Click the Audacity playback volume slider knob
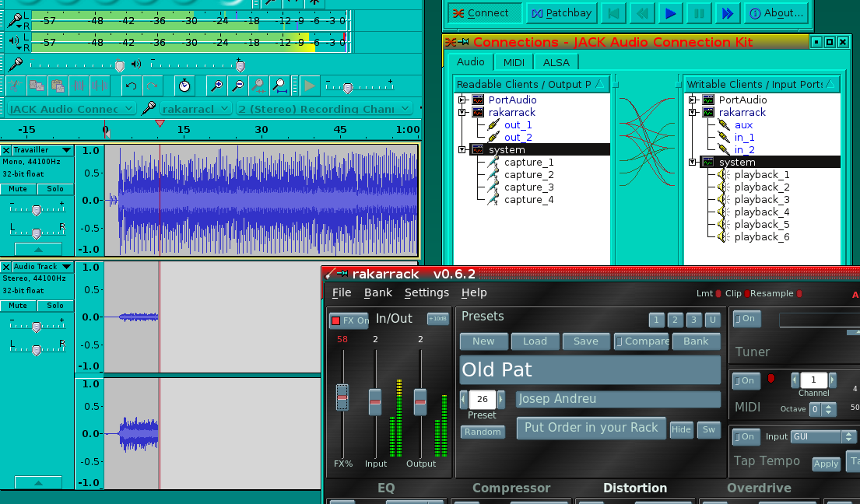This screenshot has width=860, height=504. click(x=240, y=66)
